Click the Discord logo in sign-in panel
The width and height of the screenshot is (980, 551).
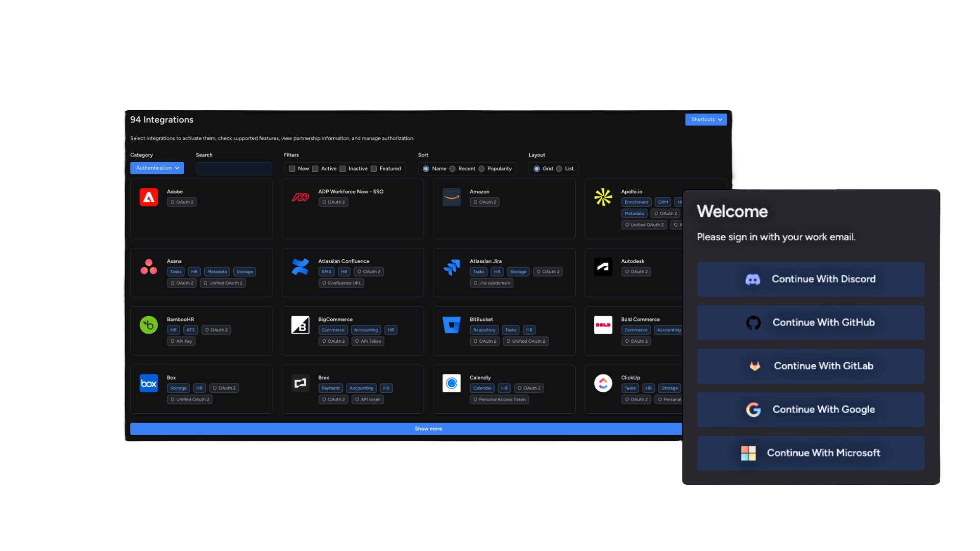pyautogui.click(x=753, y=280)
